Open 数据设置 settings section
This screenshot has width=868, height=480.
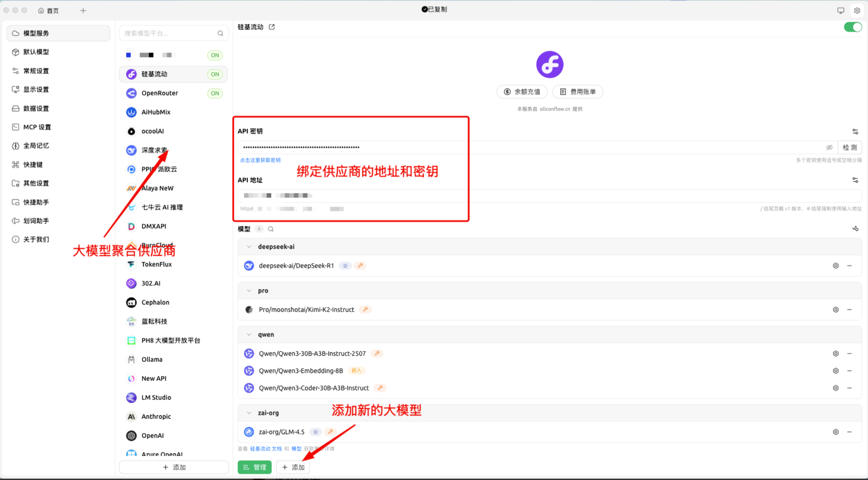pyautogui.click(x=58, y=108)
